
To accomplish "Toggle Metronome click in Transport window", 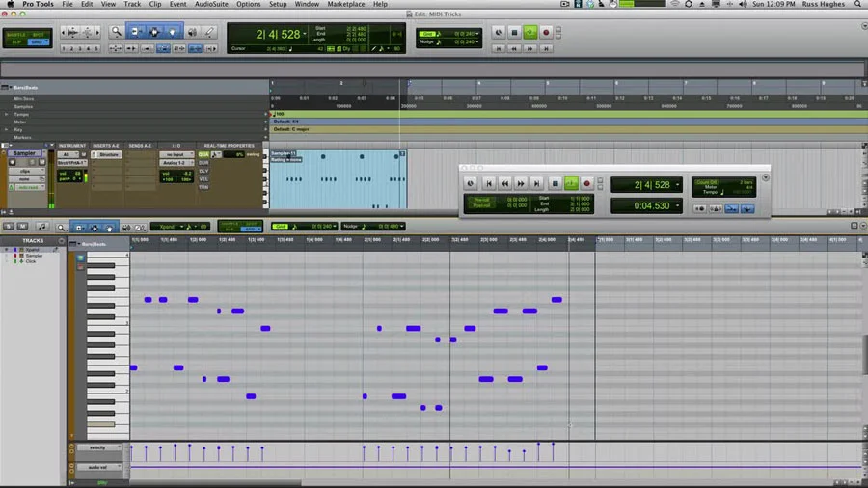I will 716,209.
